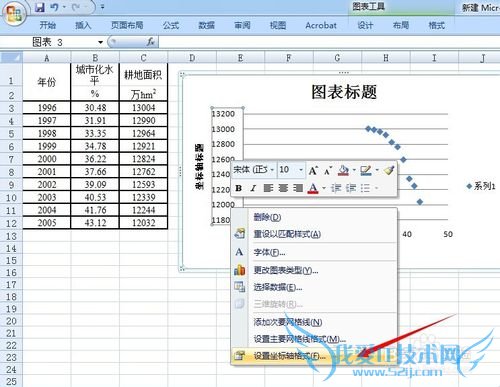Apply shape fill with the paint bucket icon

coord(343,170)
